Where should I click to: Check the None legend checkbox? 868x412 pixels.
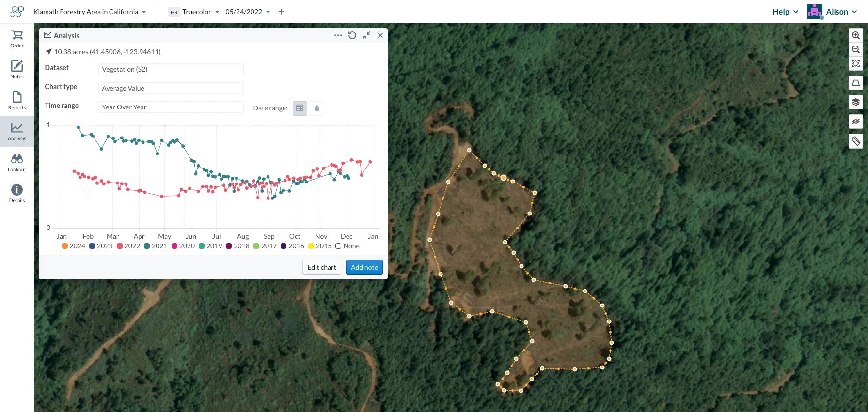click(338, 246)
